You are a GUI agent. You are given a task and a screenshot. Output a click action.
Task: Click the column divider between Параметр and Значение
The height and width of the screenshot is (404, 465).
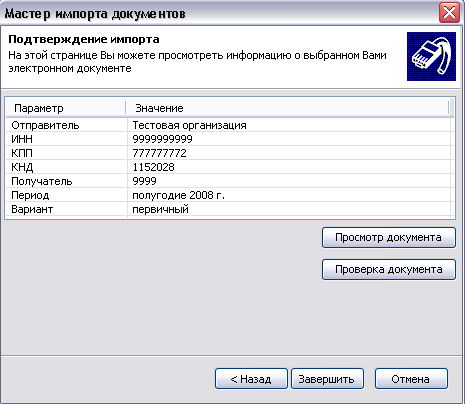(126, 108)
